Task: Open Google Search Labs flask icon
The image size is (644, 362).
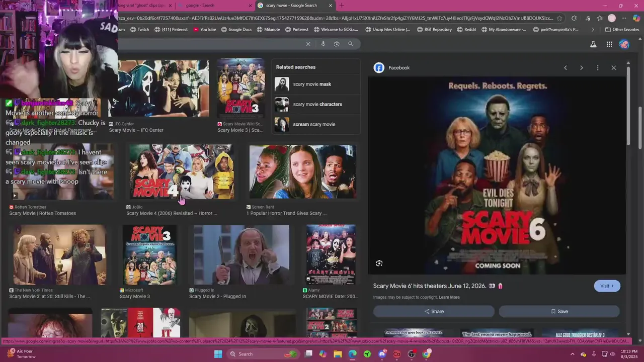Action: [593, 44]
